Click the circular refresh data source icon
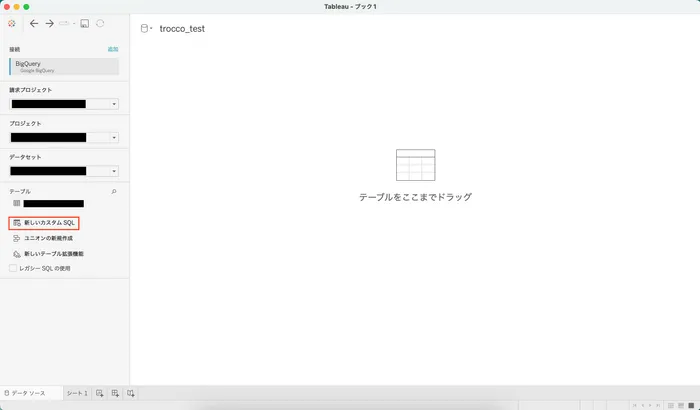Screen dimensions: 700x410 click(x=100, y=23)
